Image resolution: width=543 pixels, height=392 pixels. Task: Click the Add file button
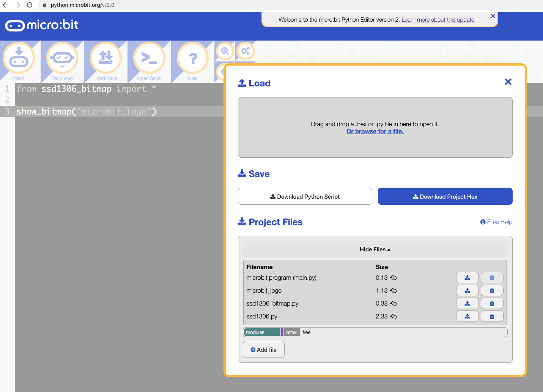click(x=263, y=350)
